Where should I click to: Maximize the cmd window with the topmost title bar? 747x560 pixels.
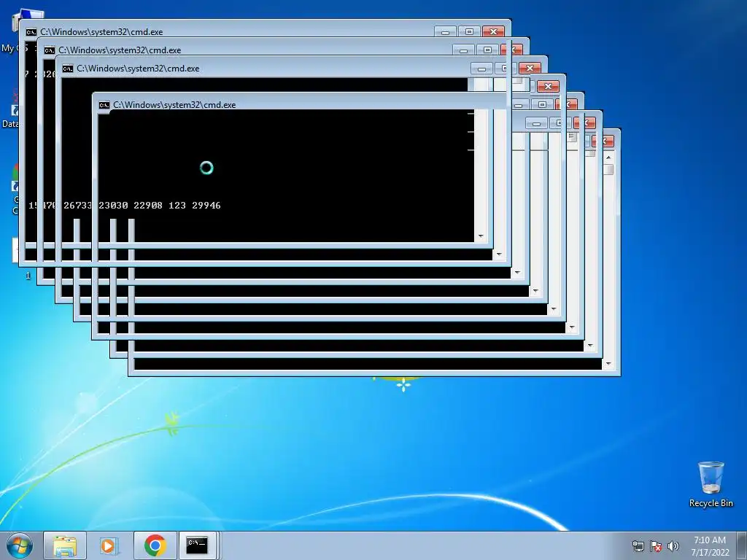469,31
